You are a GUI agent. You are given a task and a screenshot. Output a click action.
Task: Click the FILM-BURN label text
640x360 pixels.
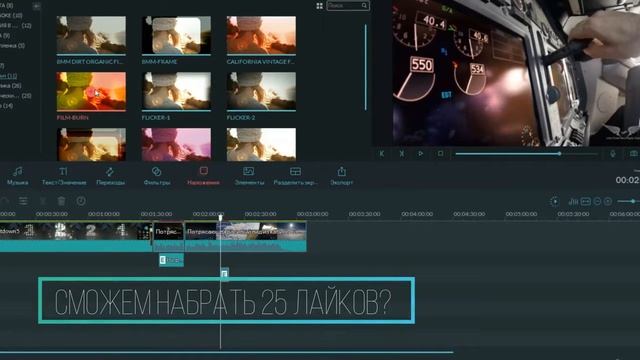pos(73,118)
